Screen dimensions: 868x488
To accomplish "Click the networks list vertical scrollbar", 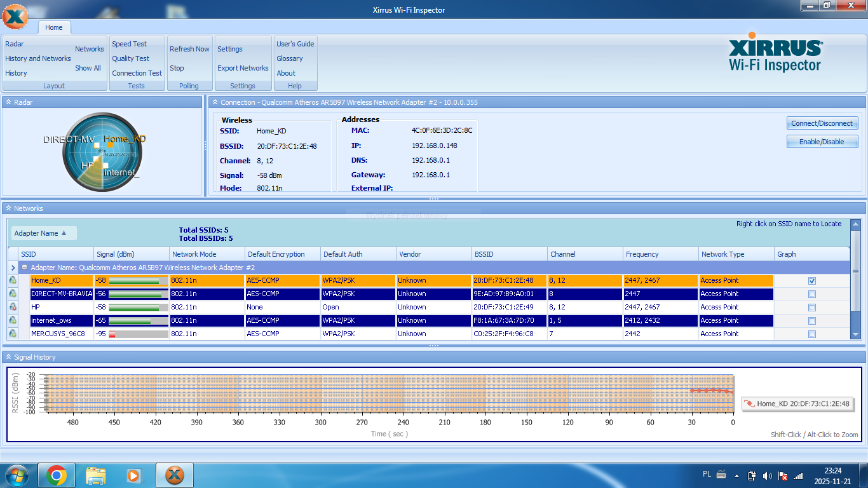I will (x=855, y=279).
